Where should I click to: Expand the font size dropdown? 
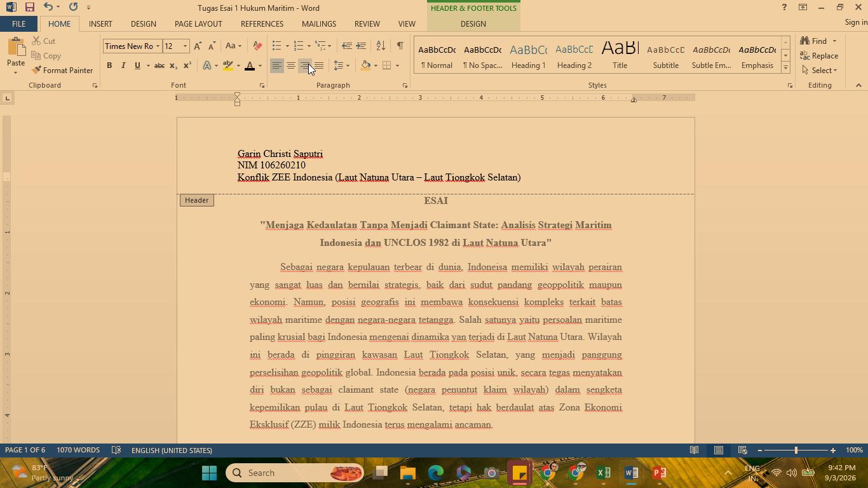[185, 46]
